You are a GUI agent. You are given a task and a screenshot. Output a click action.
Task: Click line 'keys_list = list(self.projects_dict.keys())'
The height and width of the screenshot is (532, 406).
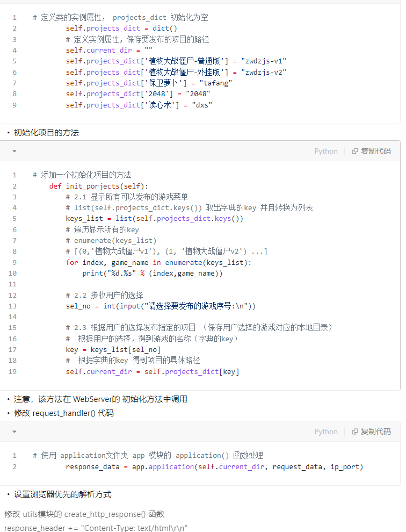point(155,219)
